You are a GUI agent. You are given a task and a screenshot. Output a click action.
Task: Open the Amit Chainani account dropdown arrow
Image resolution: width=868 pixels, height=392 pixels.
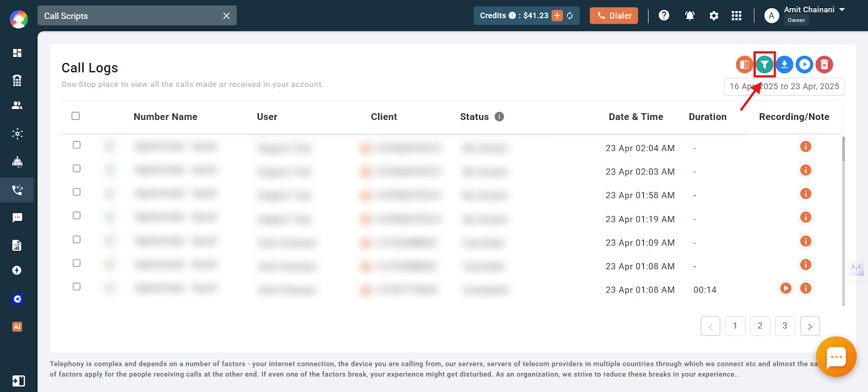842,10
